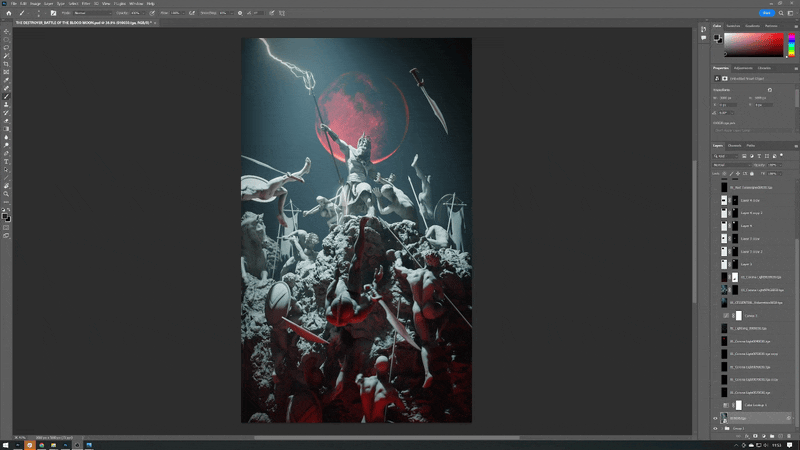The image size is (800, 450).
Task: Select the Zoom tool
Action: pos(6,194)
